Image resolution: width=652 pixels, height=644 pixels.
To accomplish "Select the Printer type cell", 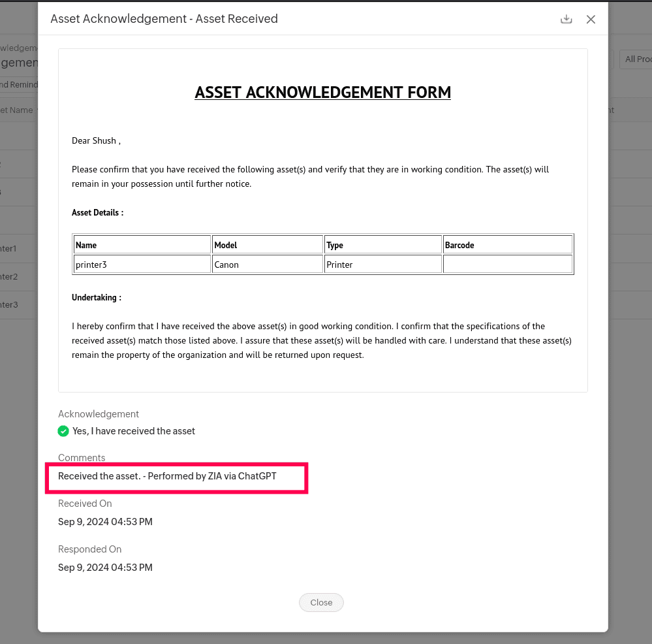I will [382, 264].
